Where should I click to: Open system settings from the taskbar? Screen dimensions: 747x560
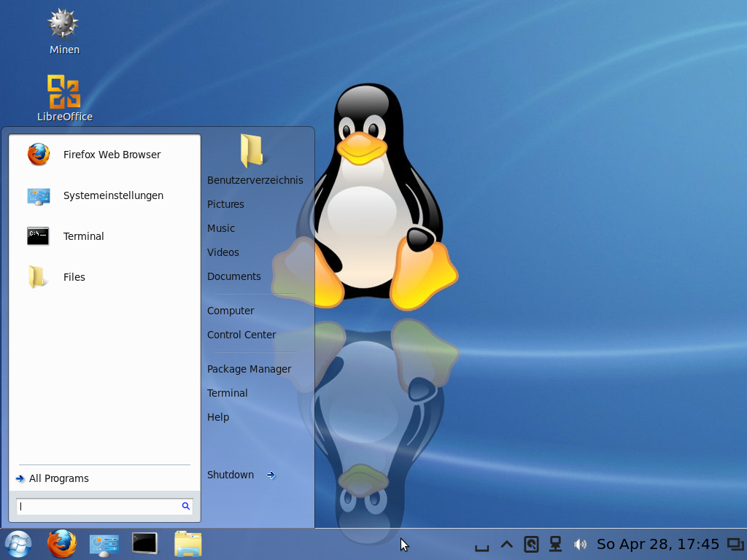point(104,545)
